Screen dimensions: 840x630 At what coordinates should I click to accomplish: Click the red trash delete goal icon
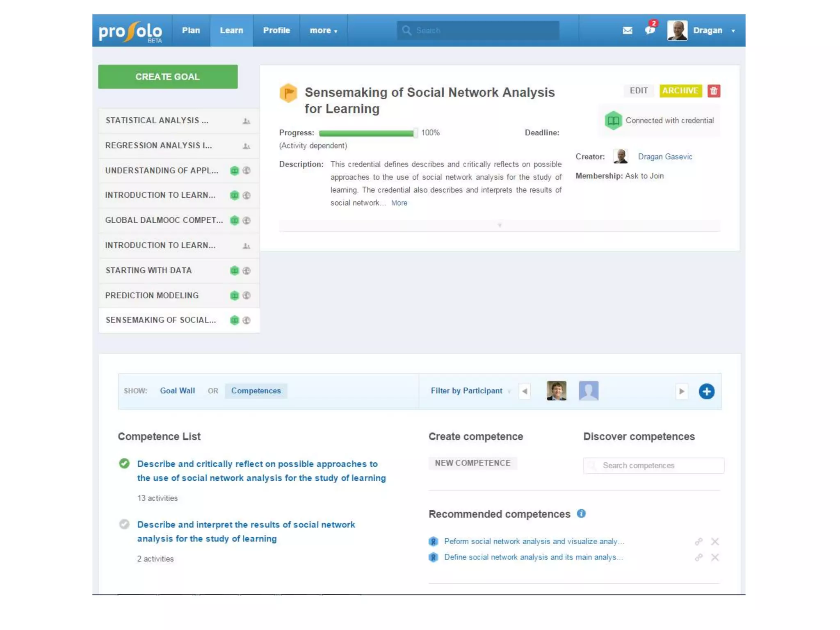714,91
